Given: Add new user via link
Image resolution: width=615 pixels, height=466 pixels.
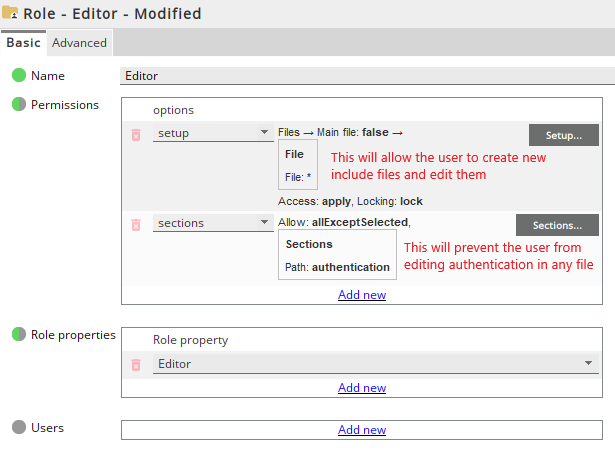Looking at the screenshot, I should [x=362, y=430].
